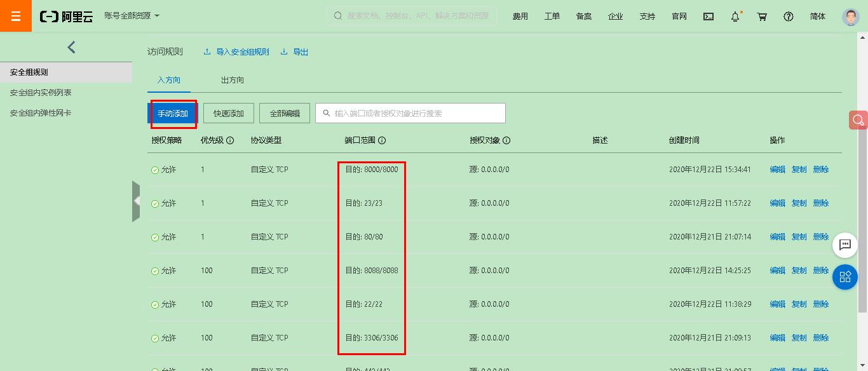Collapse the left sidebar panel
The height and width of the screenshot is (371, 868).
point(71,47)
